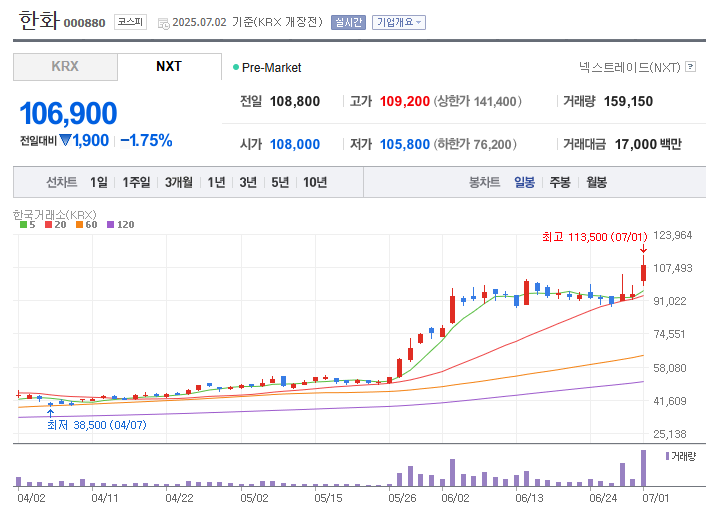Click the calendar clock icon beside the date

[x=163, y=23]
